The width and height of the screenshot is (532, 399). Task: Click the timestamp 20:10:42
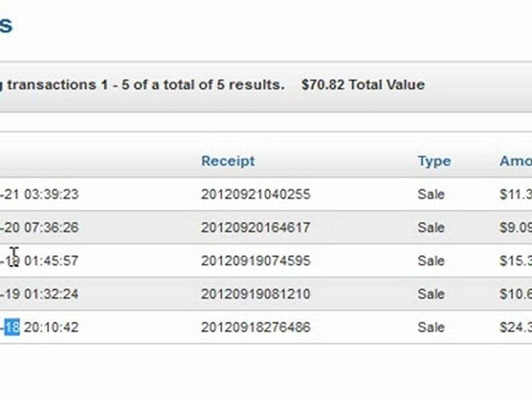(x=51, y=327)
